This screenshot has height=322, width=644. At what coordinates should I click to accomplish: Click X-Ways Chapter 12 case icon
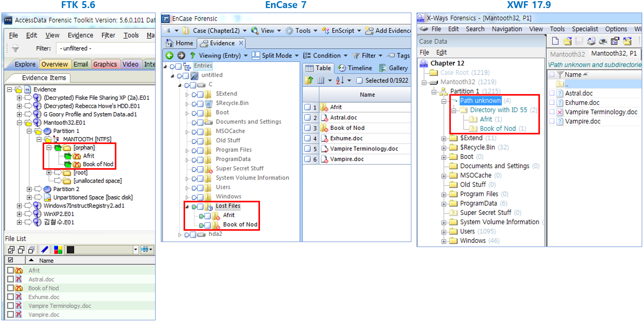point(424,63)
